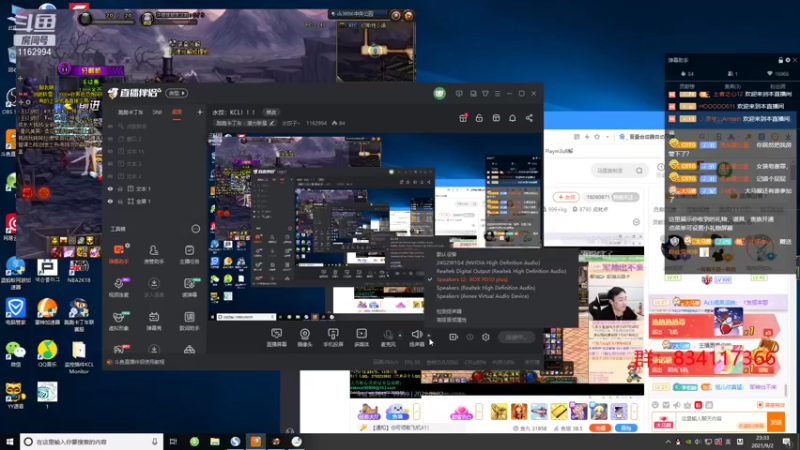Click the 扬声器 speaker icon
Viewport: 800px width, 450px height.
[x=417, y=334]
